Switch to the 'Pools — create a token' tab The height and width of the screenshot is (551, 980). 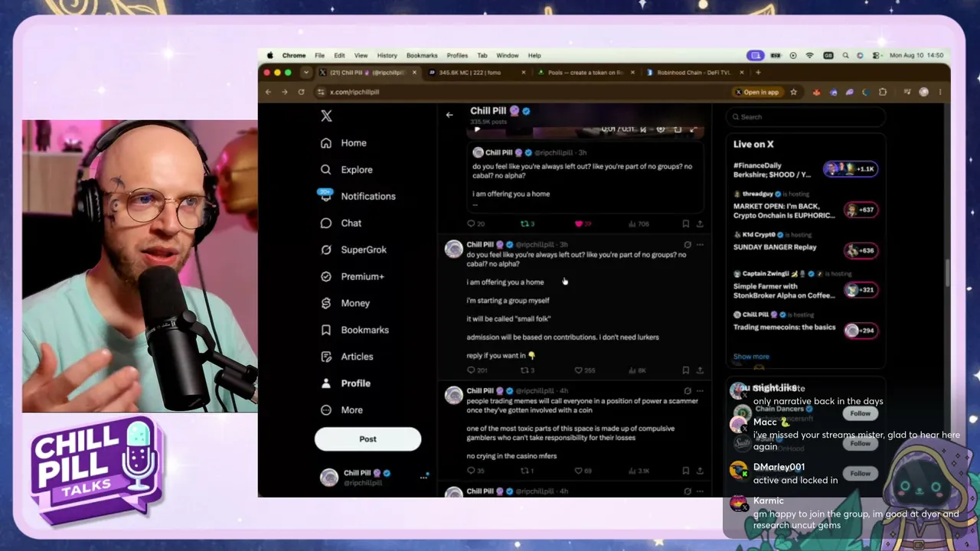pos(587,73)
